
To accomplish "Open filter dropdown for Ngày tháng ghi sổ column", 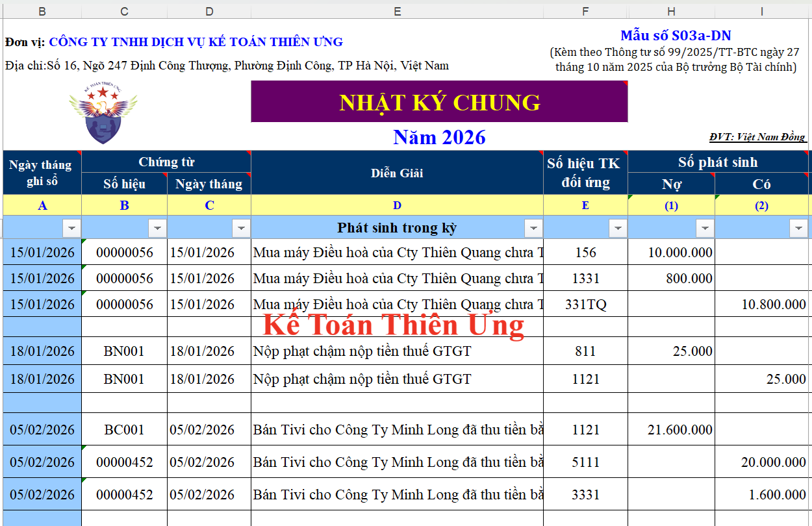I will [x=71, y=228].
